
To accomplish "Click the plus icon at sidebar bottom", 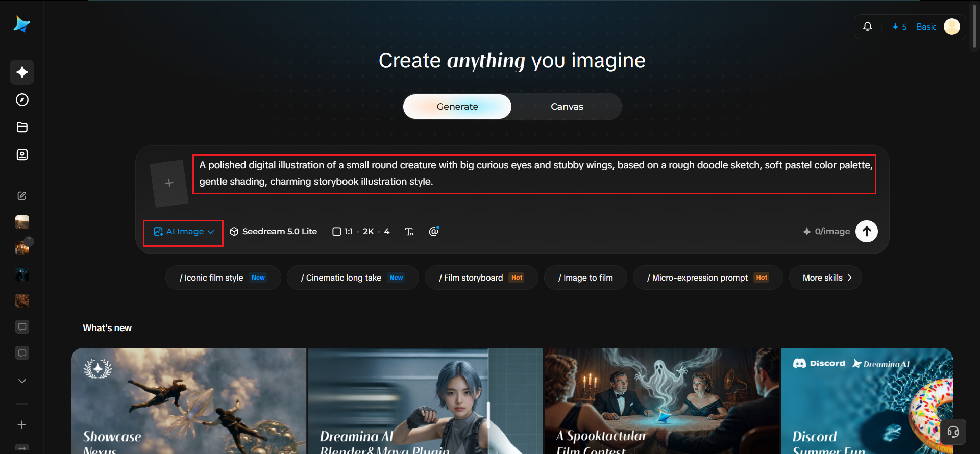I will coord(22,425).
